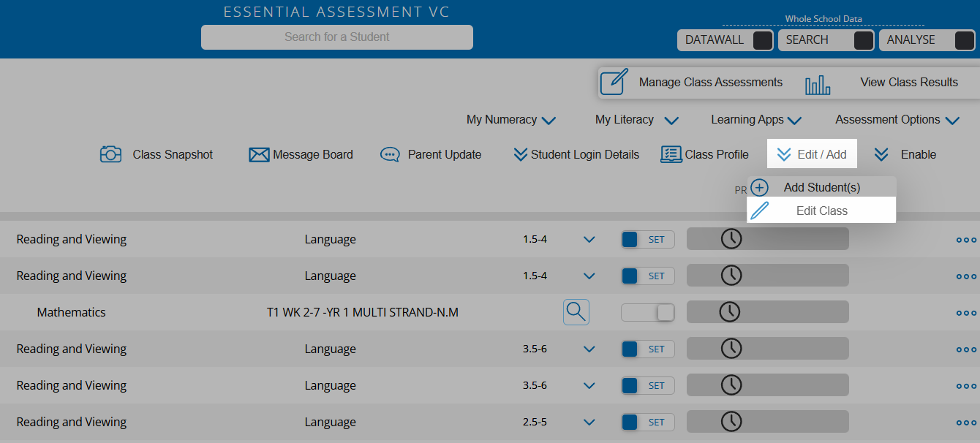
Task: Click the Message Board envelope icon
Action: [x=259, y=155]
